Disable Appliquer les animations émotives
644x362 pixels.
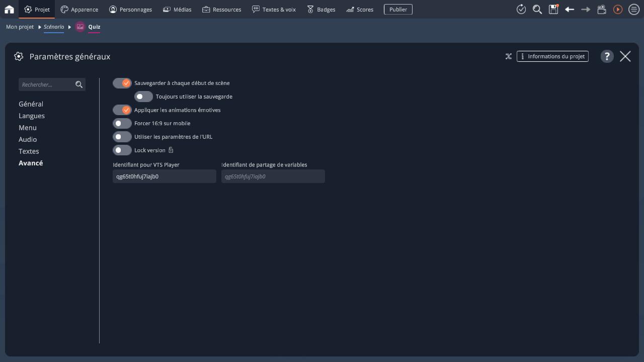click(x=122, y=110)
